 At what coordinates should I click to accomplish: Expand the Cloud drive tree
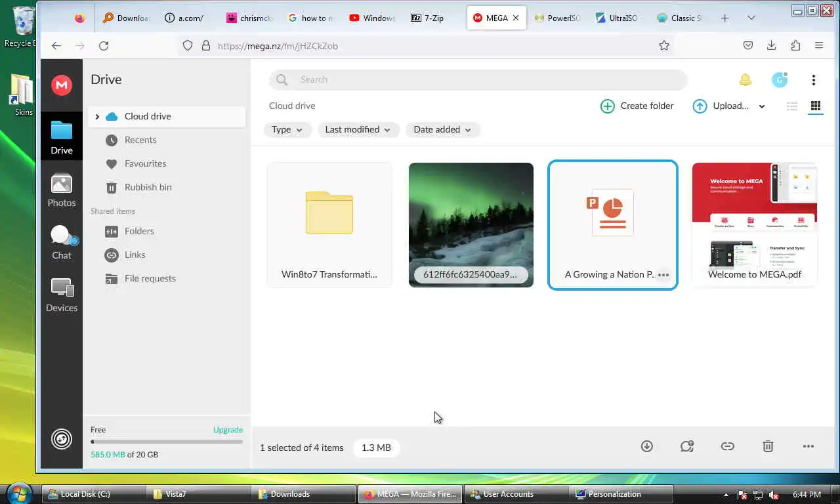97,117
